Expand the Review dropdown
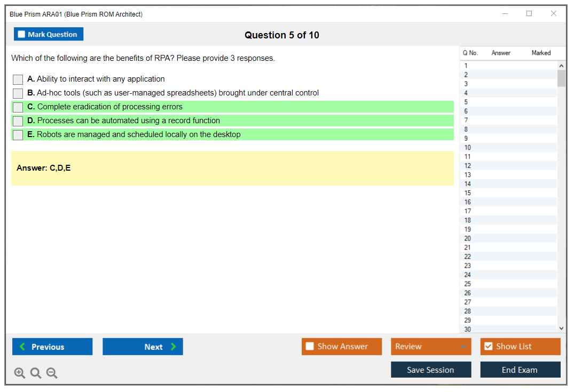Screen dimensions: 574x392 [462, 347]
